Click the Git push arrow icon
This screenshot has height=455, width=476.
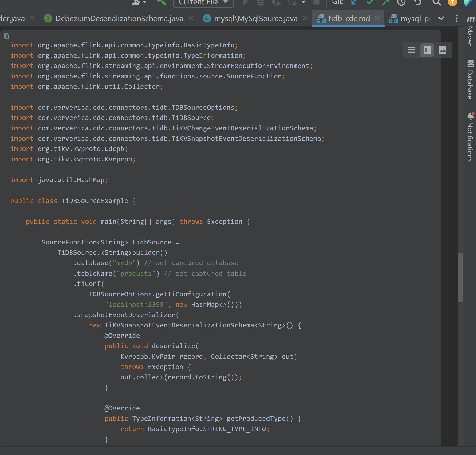pyautogui.click(x=385, y=2)
